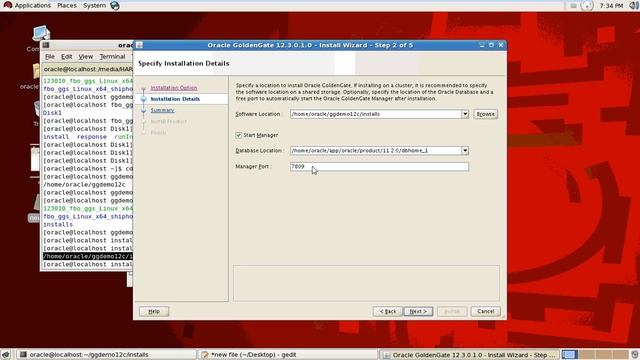This screenshot has width=640, height=360.
Task: Click the terminal window menu icon in titlebar
Action: 46,45
